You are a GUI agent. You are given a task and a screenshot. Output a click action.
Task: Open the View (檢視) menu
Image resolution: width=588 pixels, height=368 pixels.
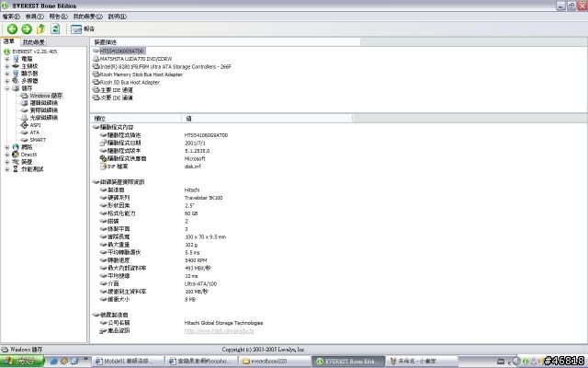pyautogui.click(x=35, y=17)
